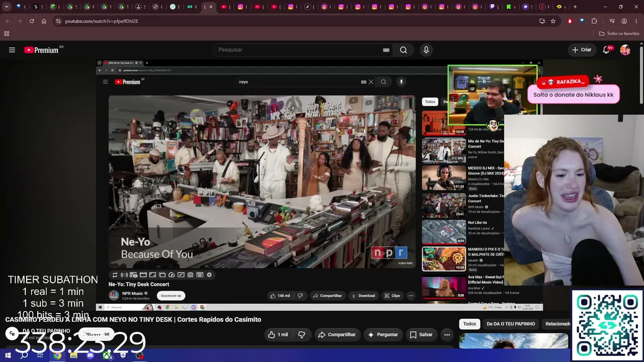The height and width of the screenshot is (362, 644).
Task: Dislike the Casimiro video
Action: tap(302, 334)
